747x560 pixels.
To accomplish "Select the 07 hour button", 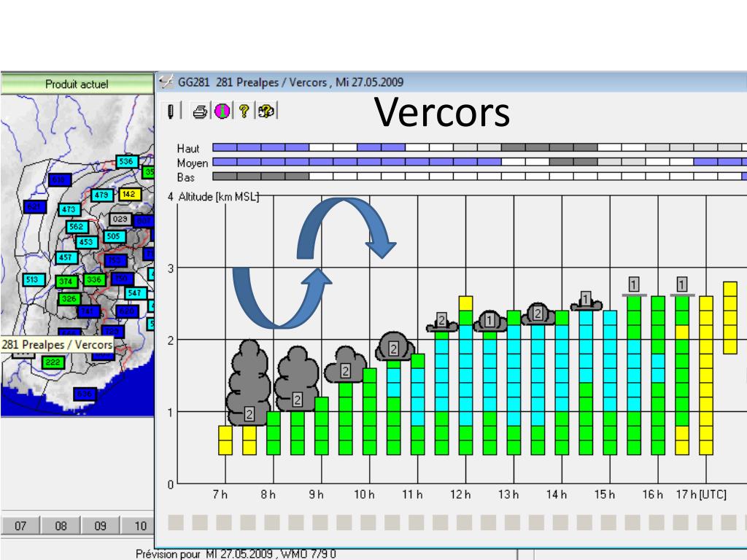I will (x=20, y=526).
